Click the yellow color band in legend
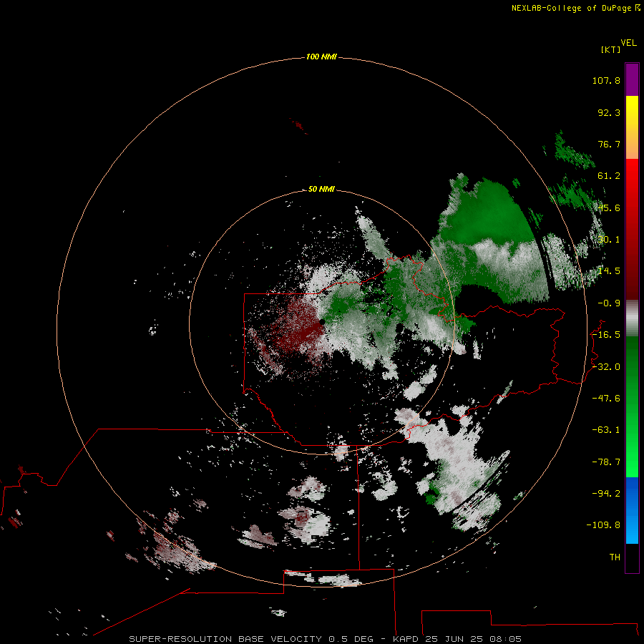 (x=632, y=127)
